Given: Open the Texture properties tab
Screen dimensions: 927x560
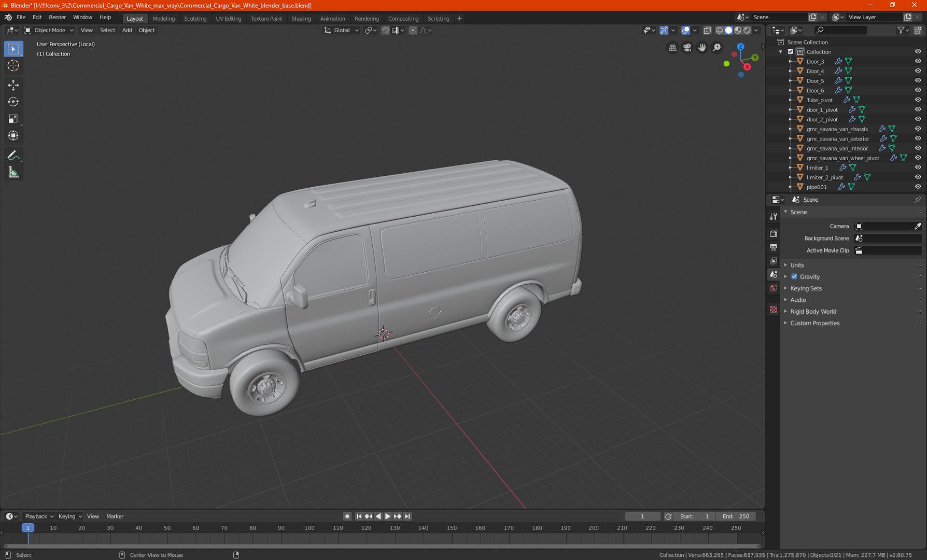Looking at the screenshot, I should click(x=774, y=309).
